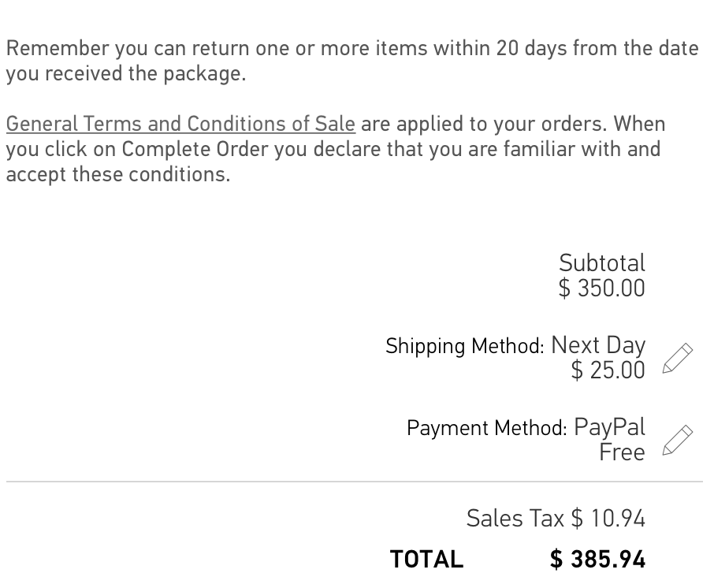Select the $ 385.94 total amount

click(x=597, y=560)
